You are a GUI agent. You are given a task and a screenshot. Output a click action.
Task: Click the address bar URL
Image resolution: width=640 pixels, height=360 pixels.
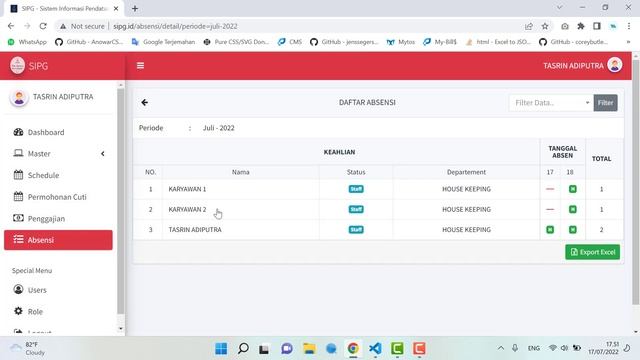(x=175, y=26)
